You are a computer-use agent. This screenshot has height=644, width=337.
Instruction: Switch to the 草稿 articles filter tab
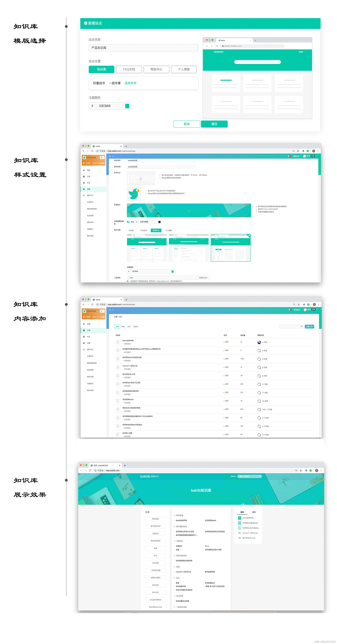pyautogui.click(x=123, y=327)
